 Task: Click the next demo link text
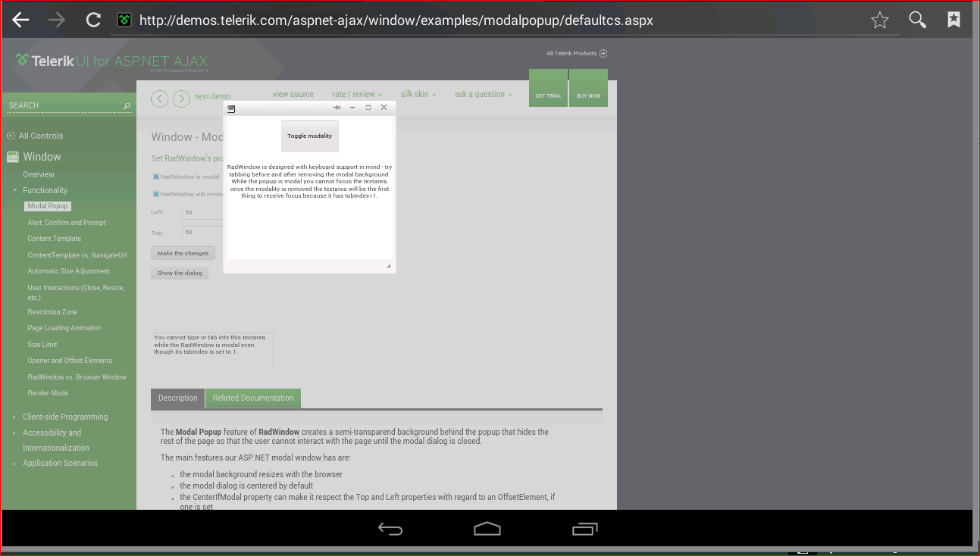click(x=212, y=96)
